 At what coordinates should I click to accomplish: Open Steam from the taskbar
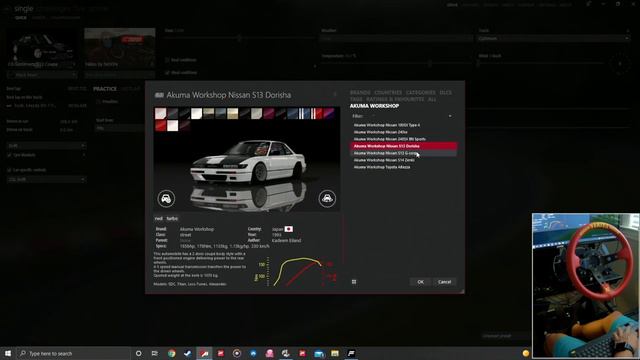click(x=188, y=353)
